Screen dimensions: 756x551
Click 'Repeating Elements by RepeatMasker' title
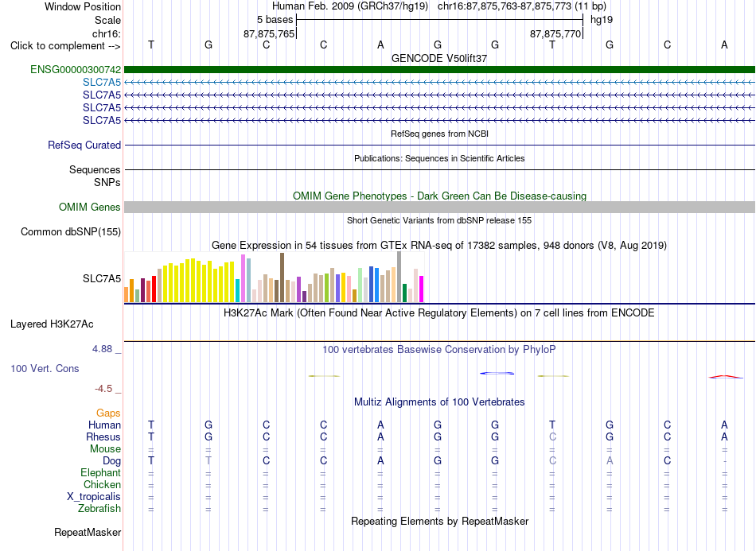[439, 521]
